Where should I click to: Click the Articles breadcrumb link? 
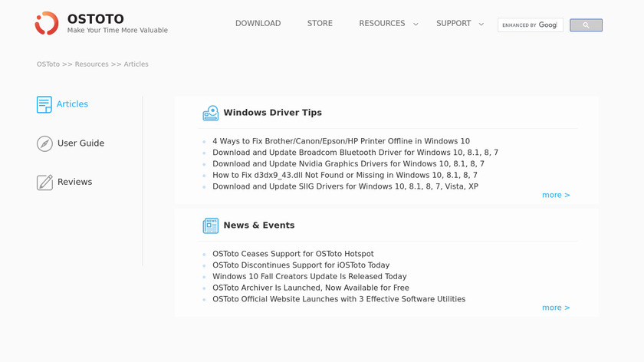pyautogui.click(x=136, y=64)
